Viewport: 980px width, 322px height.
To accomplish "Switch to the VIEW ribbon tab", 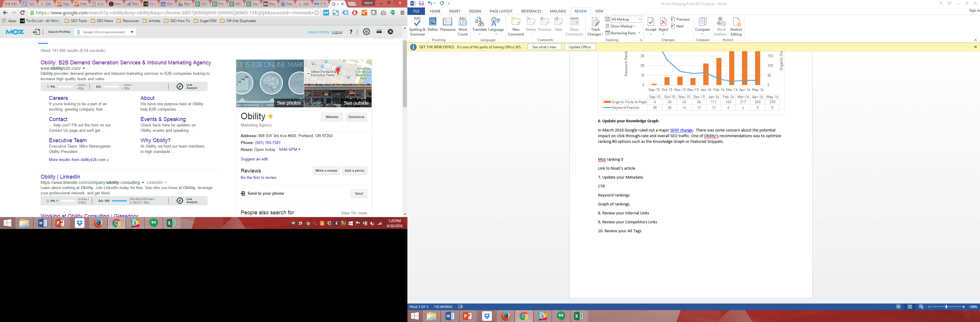I will [599, 11].
